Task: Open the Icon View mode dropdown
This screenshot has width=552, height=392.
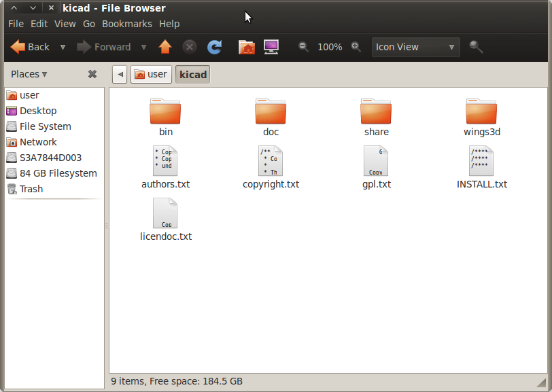Action: [416, 47]
